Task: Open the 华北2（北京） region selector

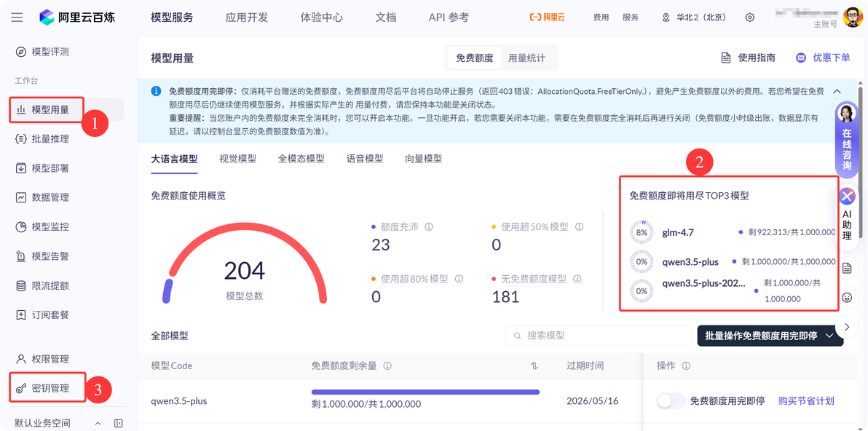Action: coord(694,17)
